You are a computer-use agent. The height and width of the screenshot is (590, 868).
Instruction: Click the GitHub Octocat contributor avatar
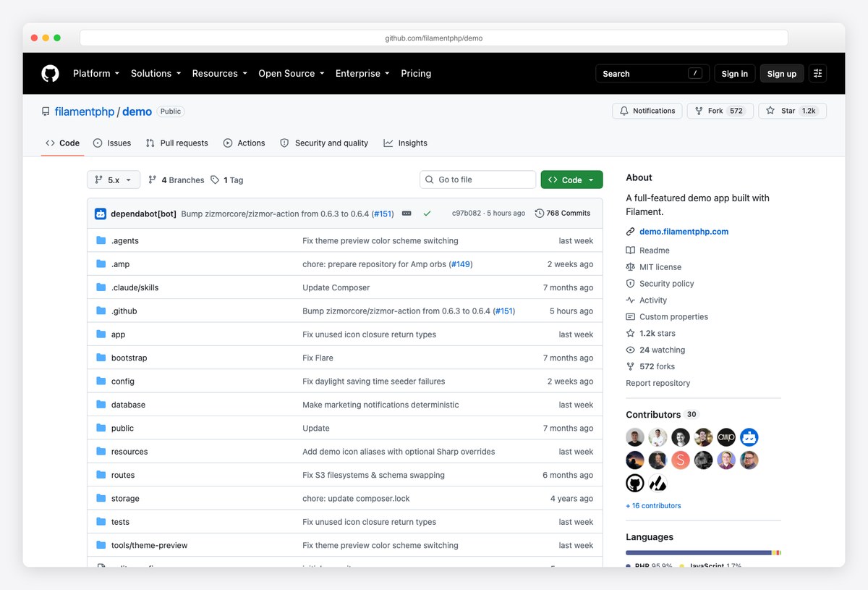635,483
